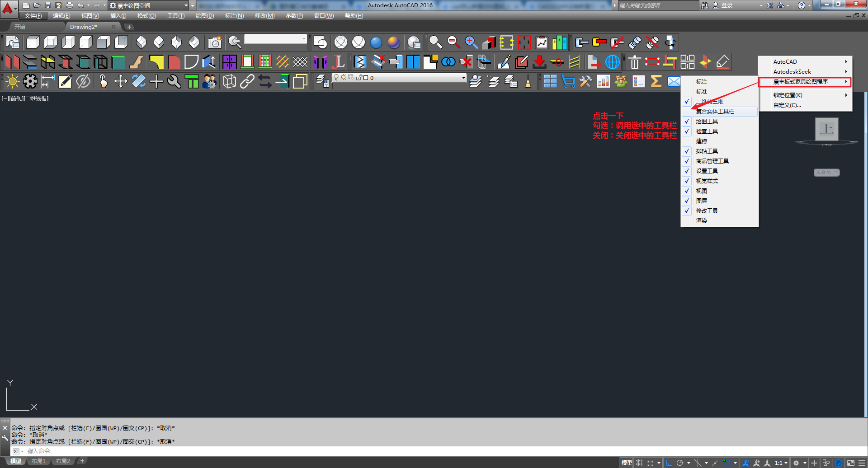Click the bar chart report icon
The width and height of the screenshot is (868, 468).
(603, 81)
